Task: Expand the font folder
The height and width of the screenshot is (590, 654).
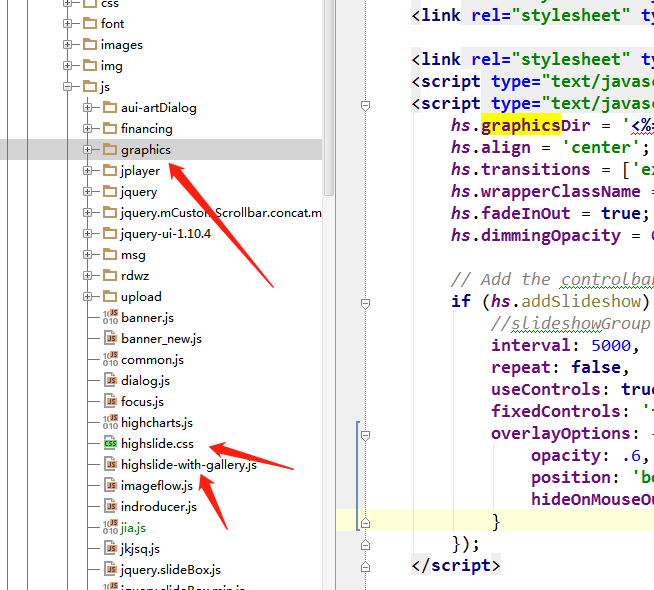Action: (x=67, y=24)
